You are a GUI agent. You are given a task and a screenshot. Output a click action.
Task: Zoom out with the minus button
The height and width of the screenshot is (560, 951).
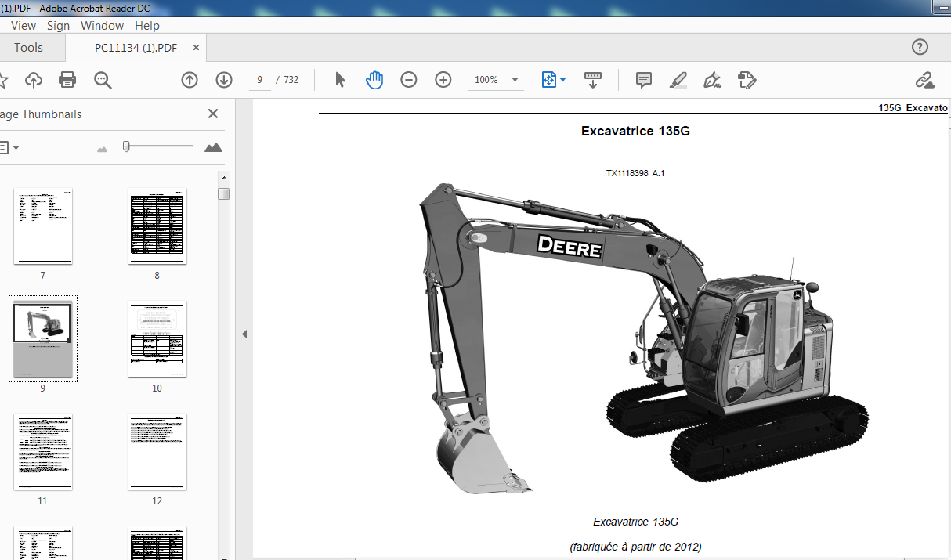click(409, 80)
